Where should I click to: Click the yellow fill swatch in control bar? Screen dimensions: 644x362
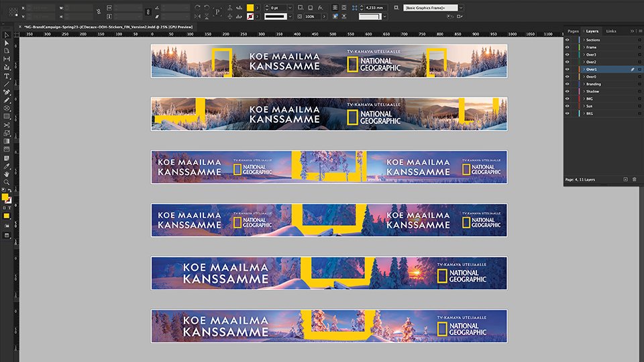tap(250, 8)
